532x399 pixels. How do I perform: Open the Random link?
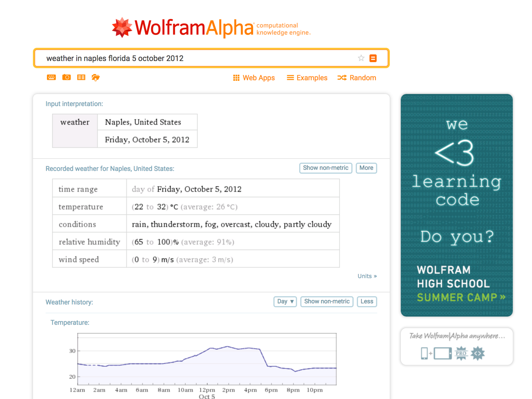(363, 78)
